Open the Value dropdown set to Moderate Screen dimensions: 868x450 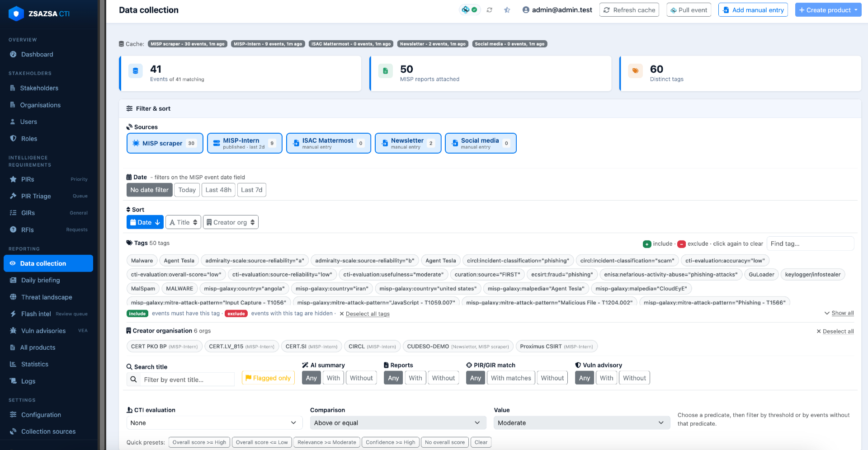tap(582, 423)
